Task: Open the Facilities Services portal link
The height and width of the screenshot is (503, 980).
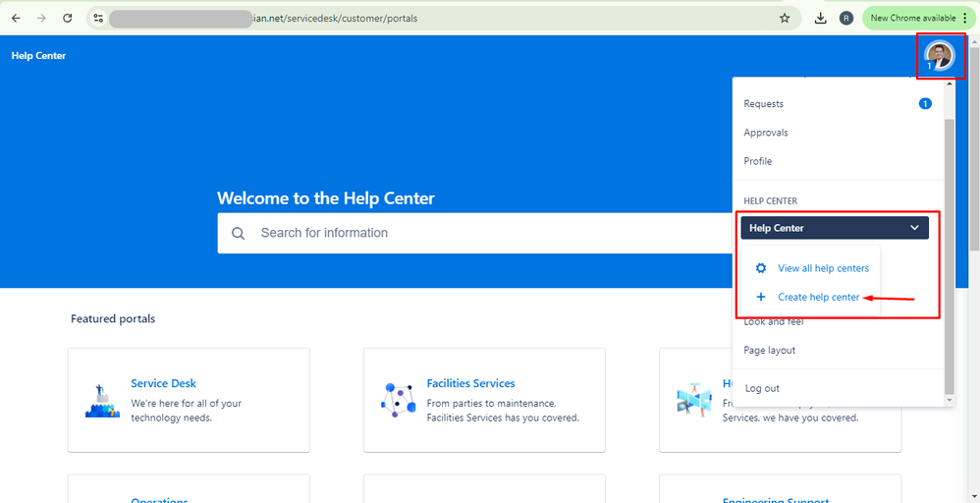Action: coord(470,383)
